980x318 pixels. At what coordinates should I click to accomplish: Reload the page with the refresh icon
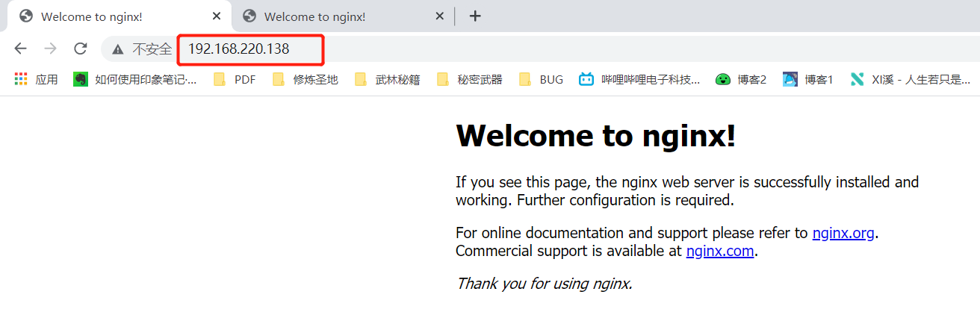click(x=80, y=49)
